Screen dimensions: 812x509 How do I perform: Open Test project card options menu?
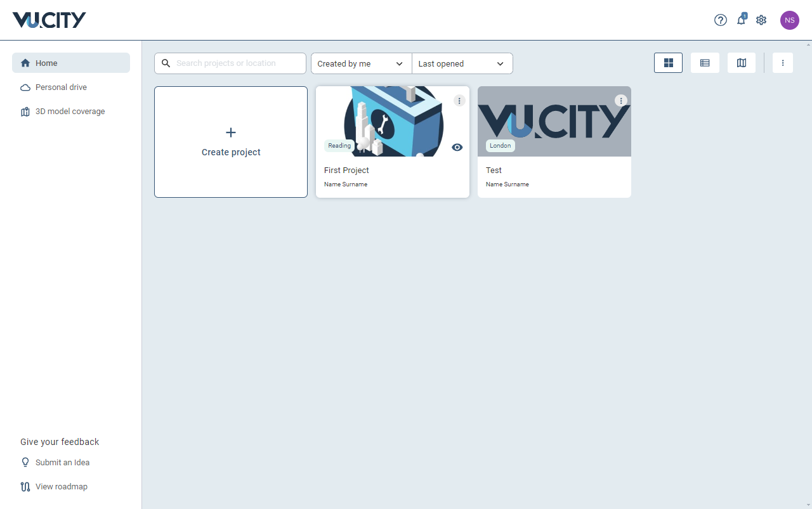[621, 101]
